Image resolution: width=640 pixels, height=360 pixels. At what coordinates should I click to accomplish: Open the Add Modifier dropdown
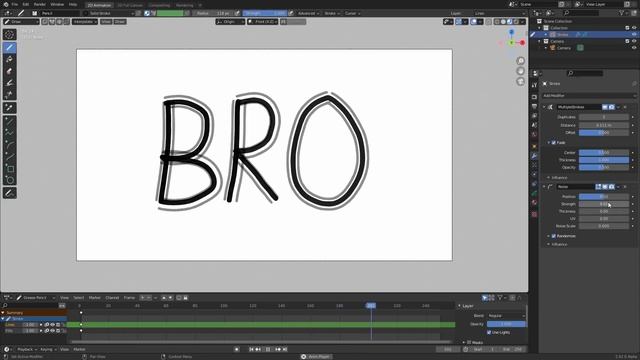(x=589, y=96)
